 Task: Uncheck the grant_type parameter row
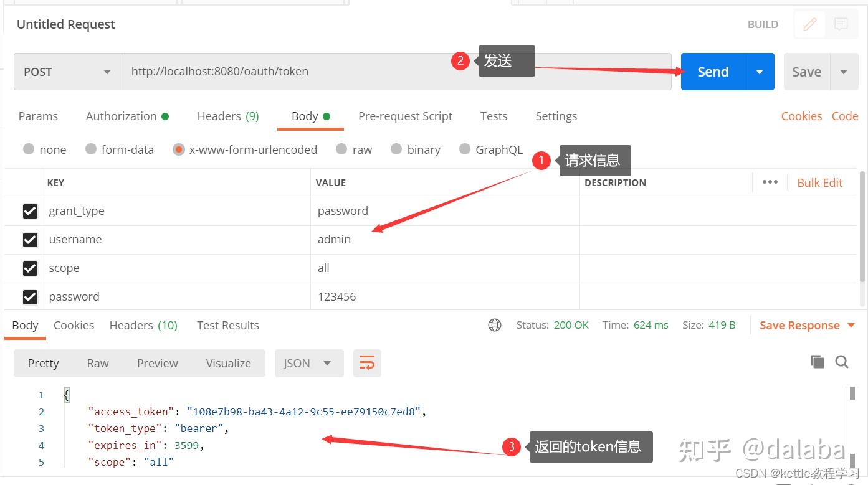[30, 211]
